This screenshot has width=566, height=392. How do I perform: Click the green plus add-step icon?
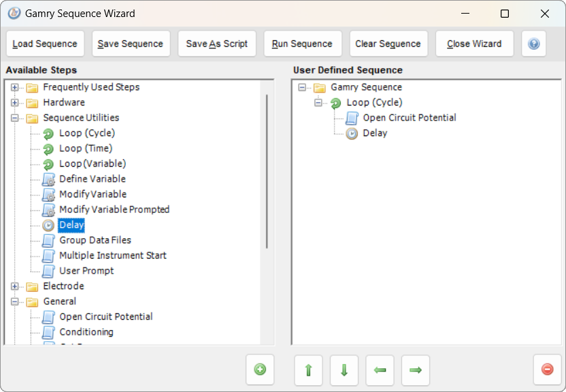coord(260,370)
